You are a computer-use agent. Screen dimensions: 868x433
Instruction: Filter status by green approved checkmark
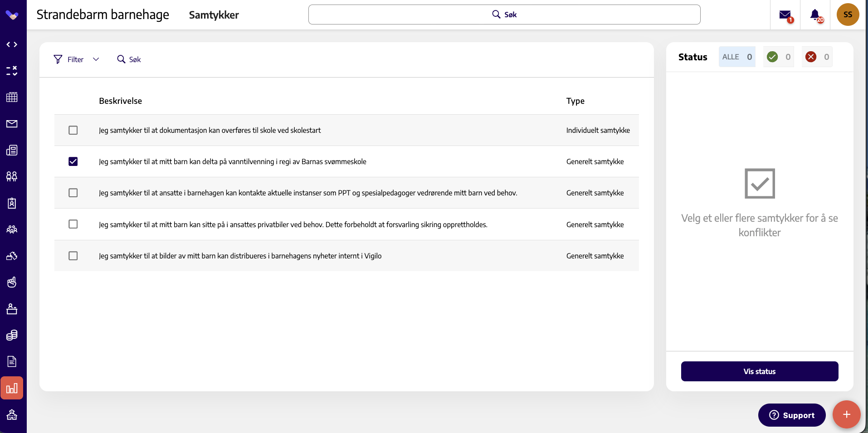click(x=778, y=57)
